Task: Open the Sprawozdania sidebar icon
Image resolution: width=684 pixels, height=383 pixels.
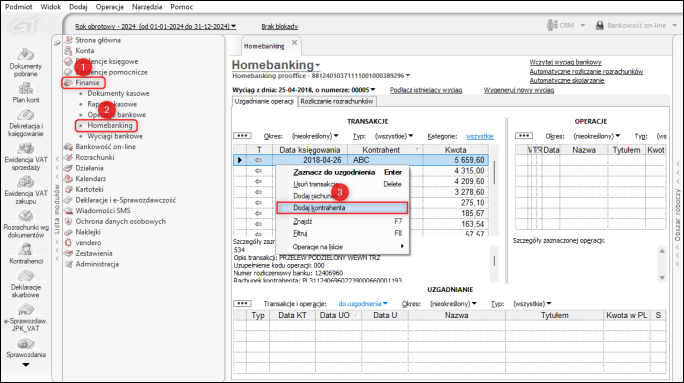Action: [25, 343]
